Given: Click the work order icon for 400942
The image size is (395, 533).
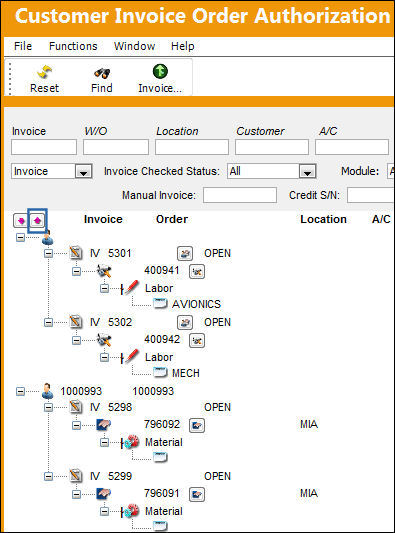Looking at the screenshot, I should 104,340.
